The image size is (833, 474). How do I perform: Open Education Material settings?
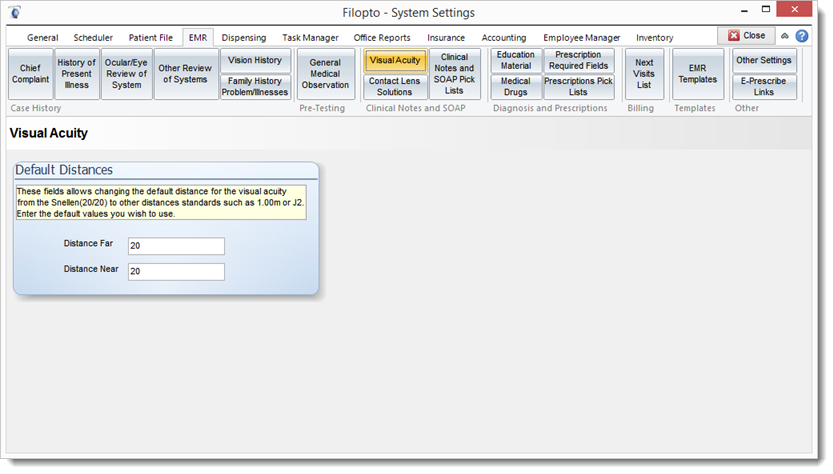click(x=515, y=61)
